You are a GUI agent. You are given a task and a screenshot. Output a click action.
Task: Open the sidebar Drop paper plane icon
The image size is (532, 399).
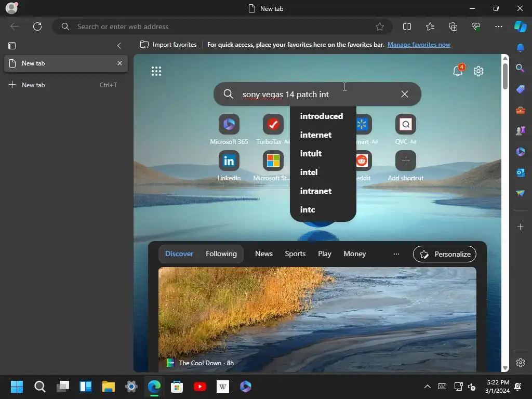coord(520,193)
